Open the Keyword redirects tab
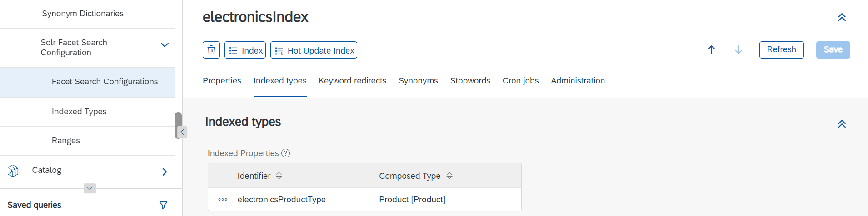This screenshot has width=868, height=216. pos(353,81)
